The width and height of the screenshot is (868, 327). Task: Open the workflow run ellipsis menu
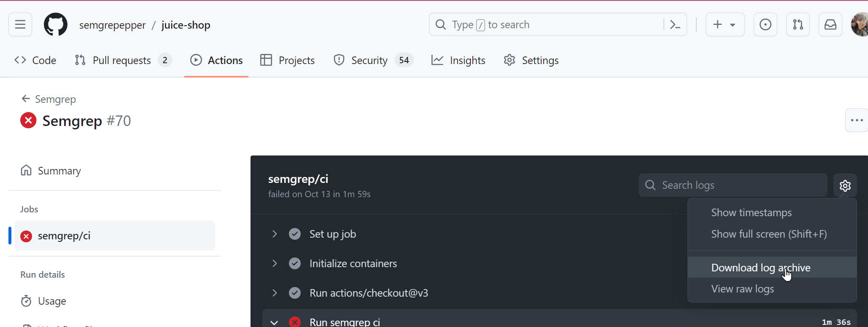[x=856, y=121]
